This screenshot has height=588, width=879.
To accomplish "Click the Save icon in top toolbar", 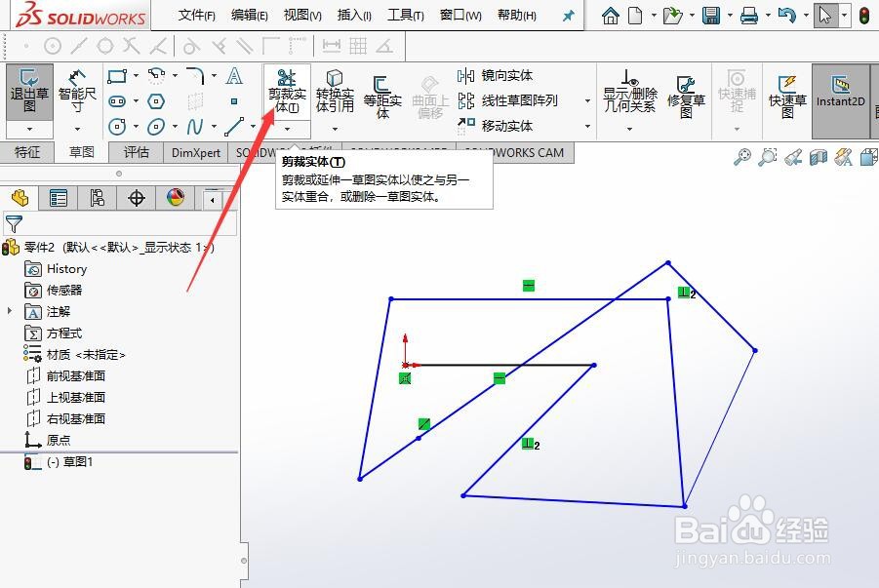I will click(711, 16).
